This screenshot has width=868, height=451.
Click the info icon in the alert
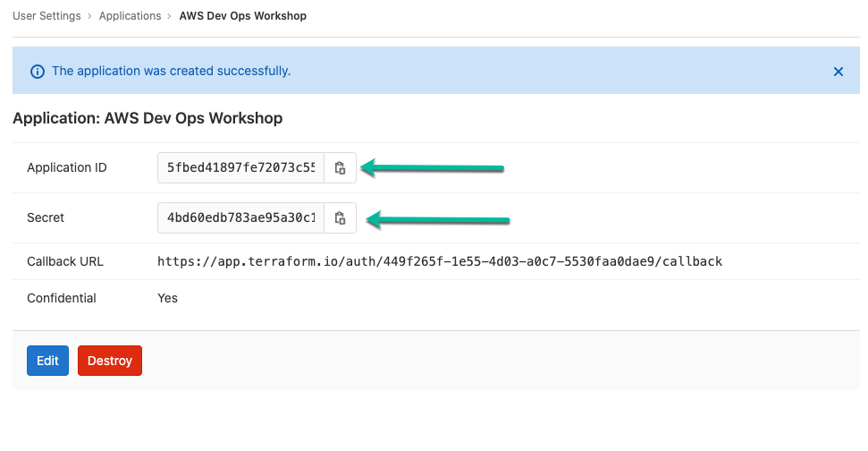(38, 72)
